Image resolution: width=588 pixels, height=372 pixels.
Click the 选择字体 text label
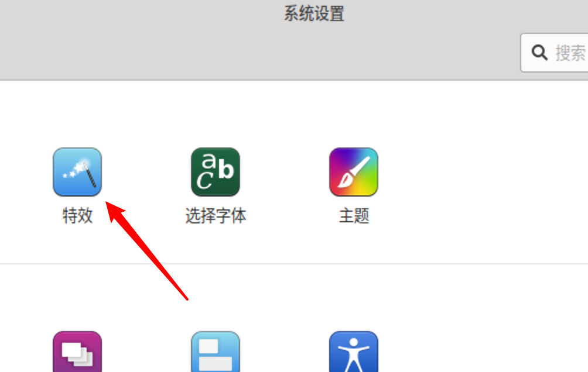tap(216, 216)
